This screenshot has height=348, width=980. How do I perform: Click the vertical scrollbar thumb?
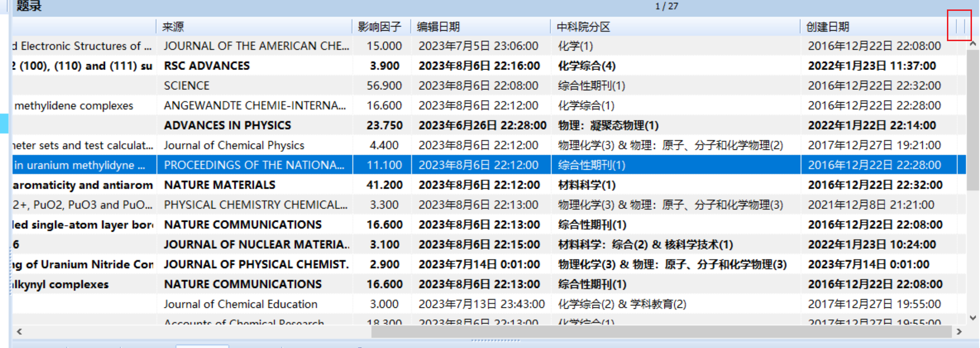(x=973, y=120)
